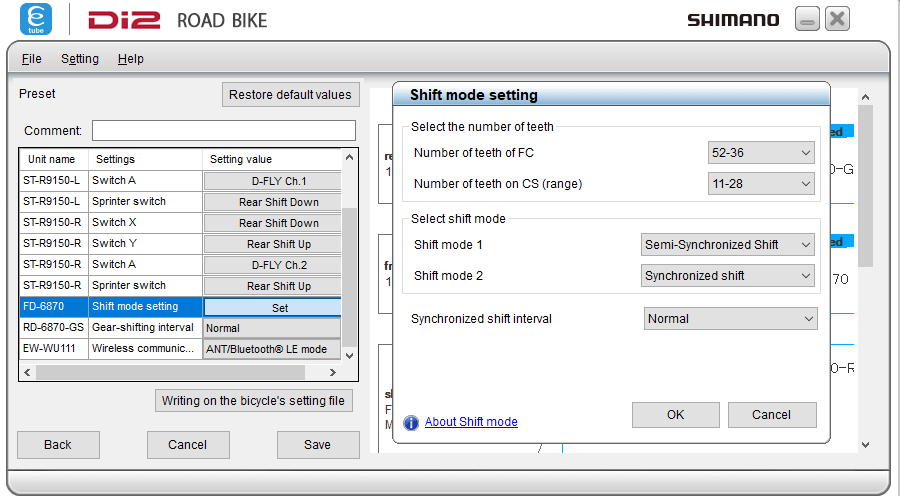This screenshot has width=900, height=496.
Task: Focus the Comment text field
Action: (x=224, y=130)
